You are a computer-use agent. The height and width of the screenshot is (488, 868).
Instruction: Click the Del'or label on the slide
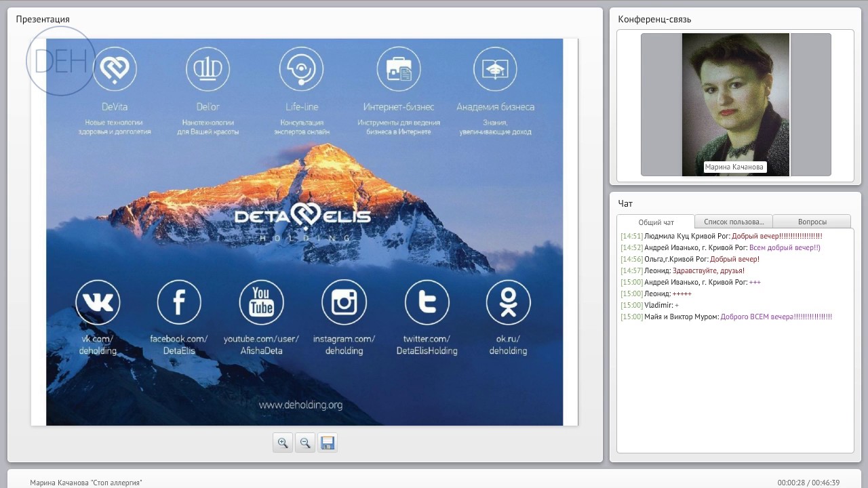208,106
